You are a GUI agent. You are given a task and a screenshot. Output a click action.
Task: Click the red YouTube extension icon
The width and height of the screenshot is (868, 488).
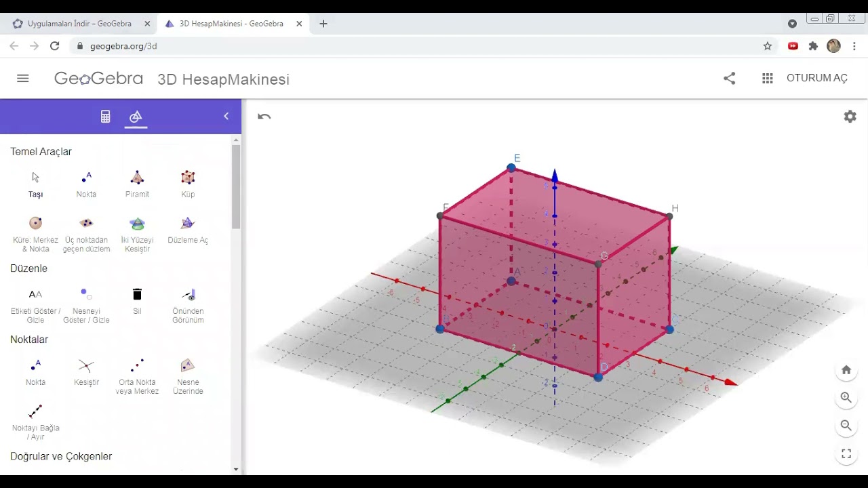[793, 46]
